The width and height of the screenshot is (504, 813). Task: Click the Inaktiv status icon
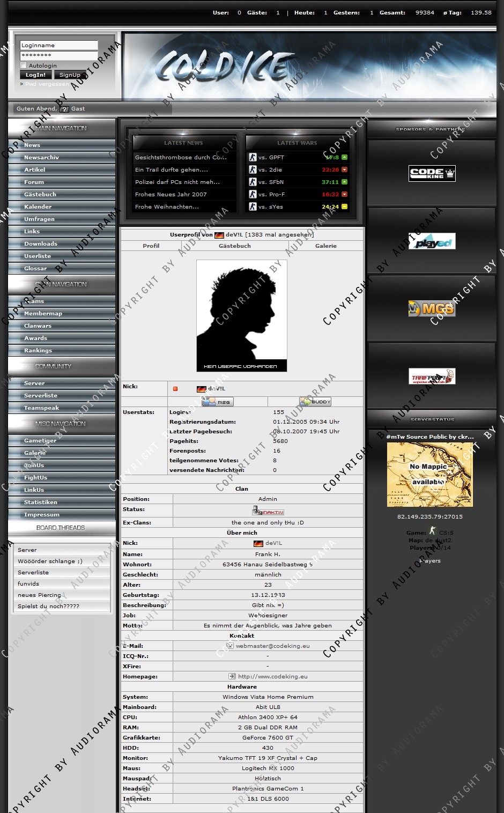point(268,512)
